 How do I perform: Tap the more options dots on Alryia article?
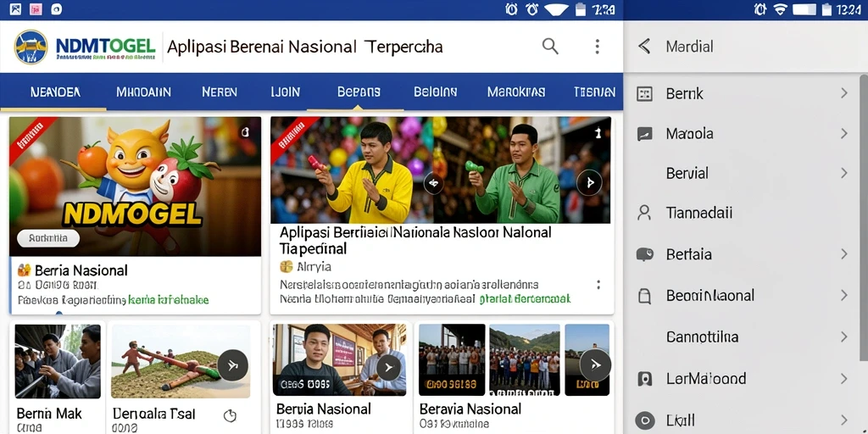598,285
